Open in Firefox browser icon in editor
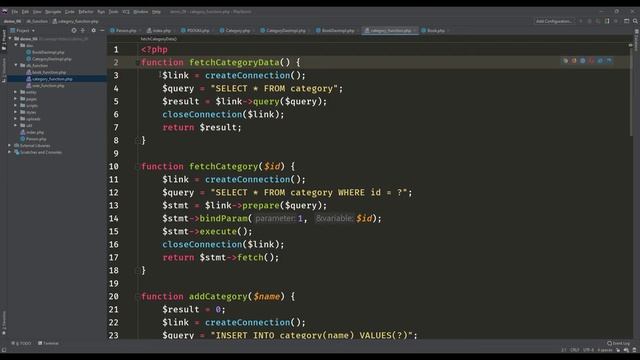The image size is (640, 360). pyautogui.click(x=574, y=61)
